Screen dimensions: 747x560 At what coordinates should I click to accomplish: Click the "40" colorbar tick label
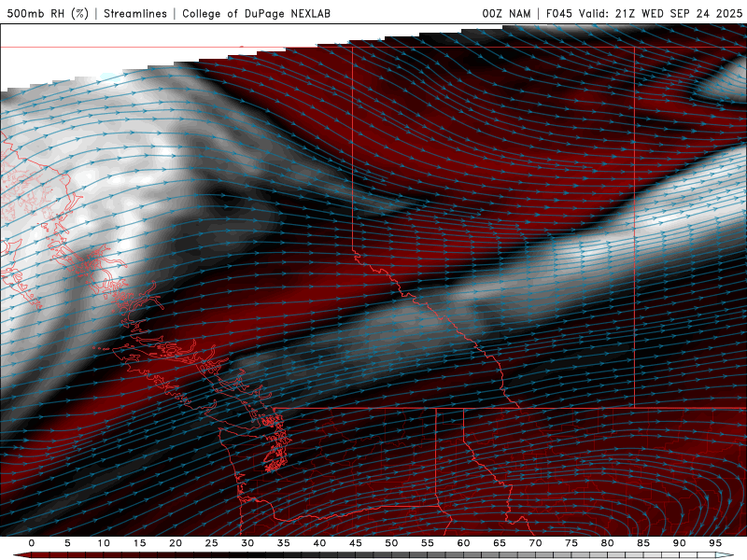(x=319, y=543)
